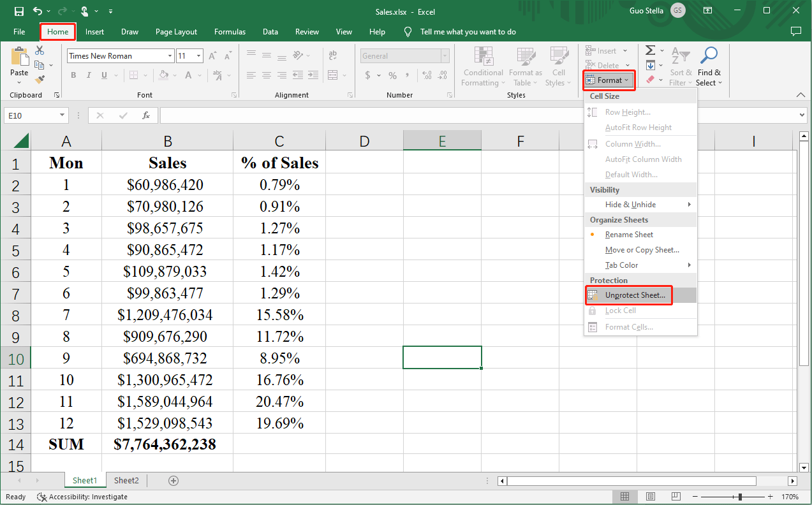Open the Find & Select magnifier
The height and width of the screenshot is (505, 812).
(x=709, y=55)
